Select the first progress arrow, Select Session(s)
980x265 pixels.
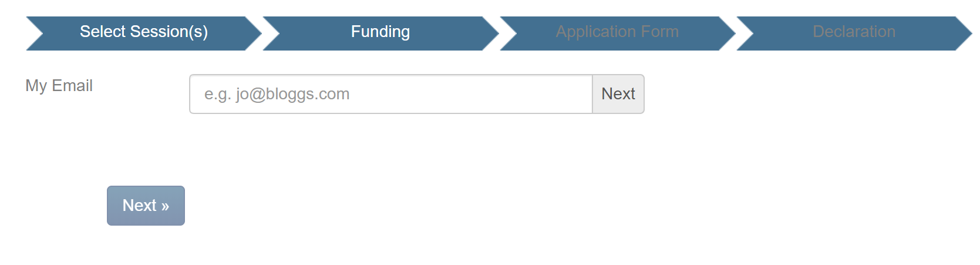click(x=144, y=32)
